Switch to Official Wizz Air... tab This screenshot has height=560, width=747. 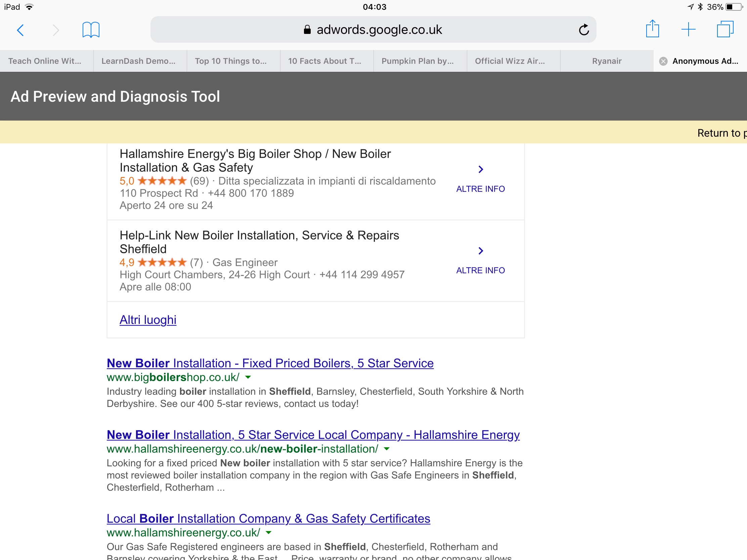pos(513,61)
